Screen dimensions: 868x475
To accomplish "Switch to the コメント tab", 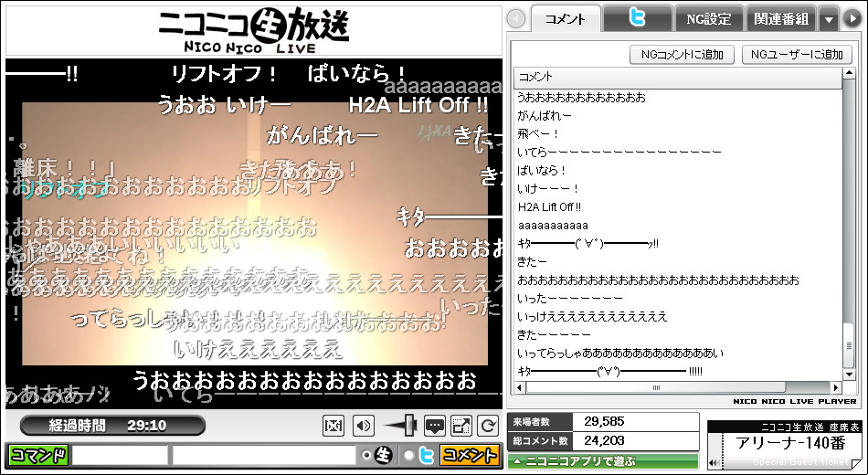I will 566,19.
